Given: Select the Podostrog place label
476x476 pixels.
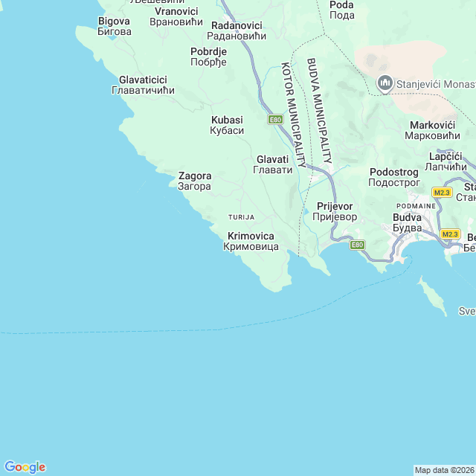Looking at the screenshot, I should pyautogui.click(x=394, y=177).
